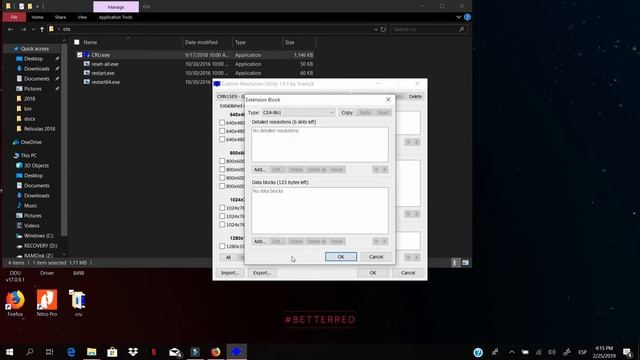Viewport: 640px width, 360px height.
Task: Go back in File Explorer
Action: 11,29
